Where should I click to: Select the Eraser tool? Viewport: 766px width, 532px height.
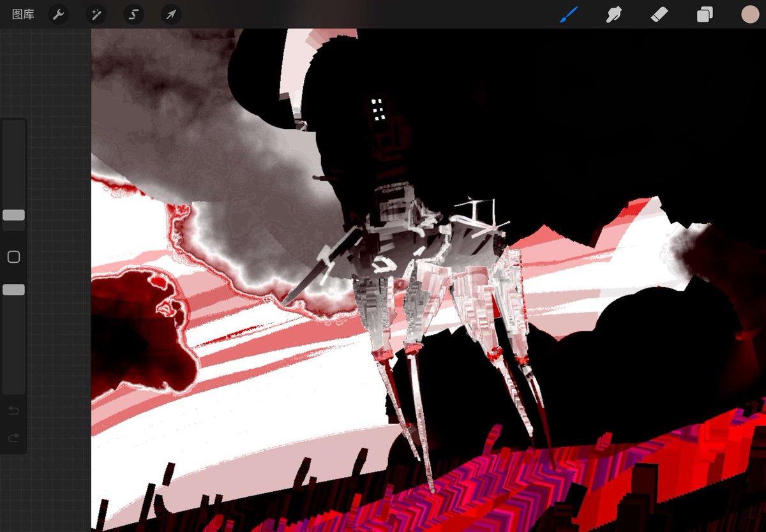[659, 14]
